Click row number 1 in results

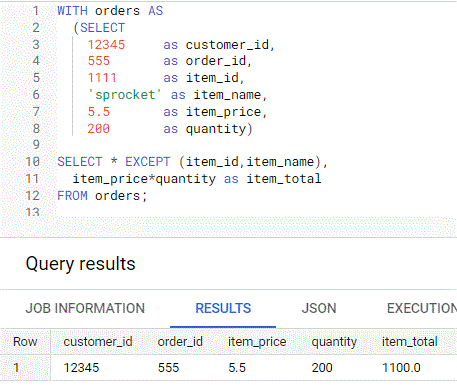pyautogui.click(x=16, y=368)
